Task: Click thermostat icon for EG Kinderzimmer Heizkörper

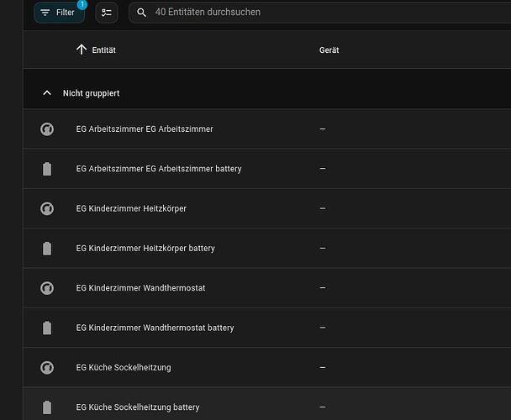Action: click(47, 208)
